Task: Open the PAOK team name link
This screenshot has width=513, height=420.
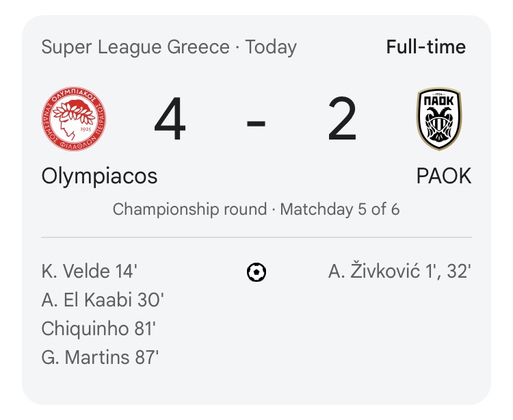Action: click(x=444, y=176)
